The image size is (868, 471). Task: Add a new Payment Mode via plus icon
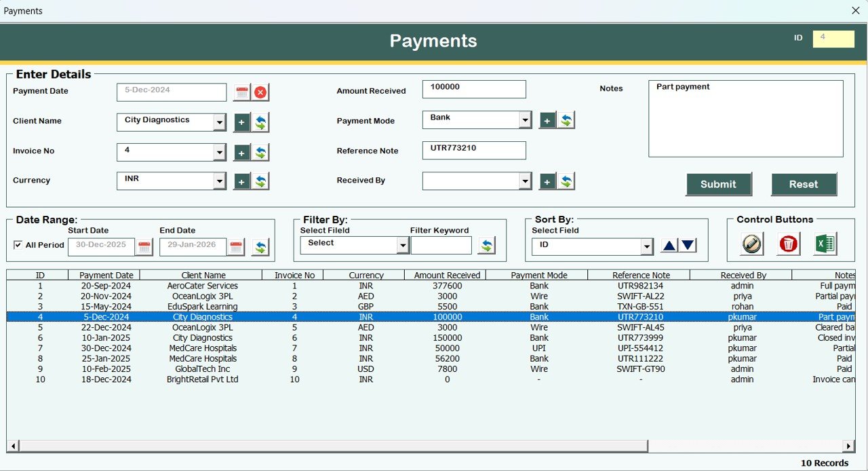[547, 119]
